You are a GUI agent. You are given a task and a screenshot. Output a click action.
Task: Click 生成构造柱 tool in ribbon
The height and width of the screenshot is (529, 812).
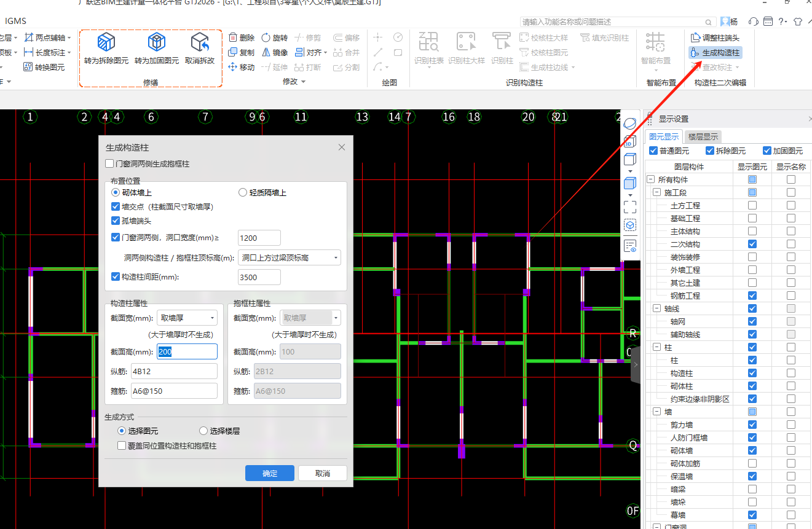pos(715,52)
